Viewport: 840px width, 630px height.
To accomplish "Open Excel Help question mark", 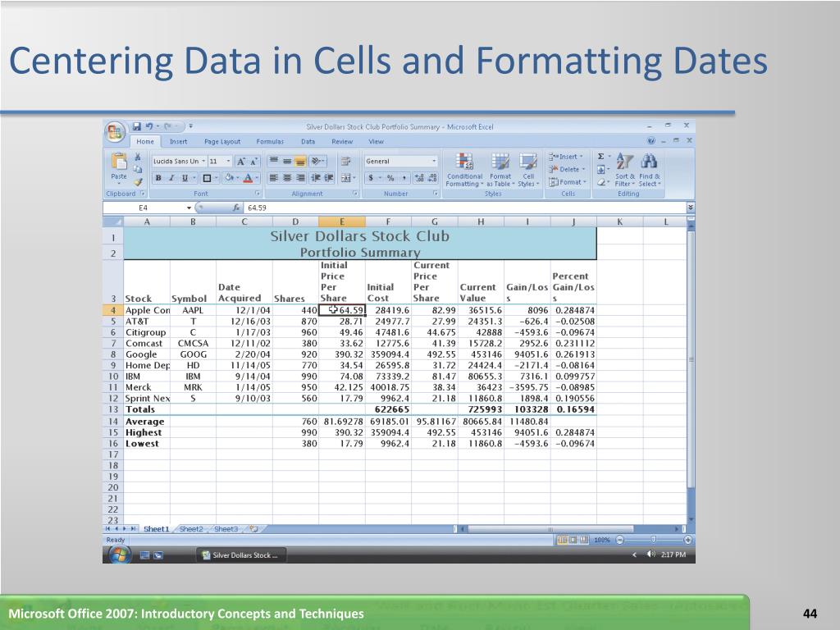I will click(651, 141).
